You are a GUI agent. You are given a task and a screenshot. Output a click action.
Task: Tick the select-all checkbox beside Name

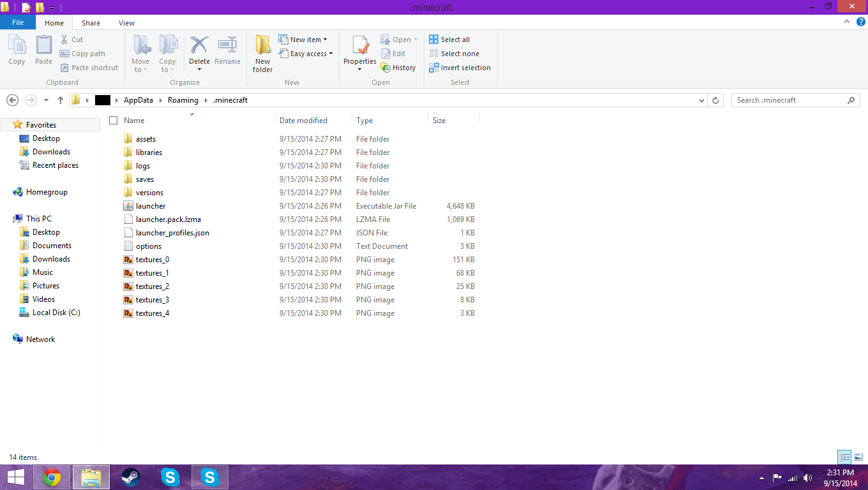[114, 121]
